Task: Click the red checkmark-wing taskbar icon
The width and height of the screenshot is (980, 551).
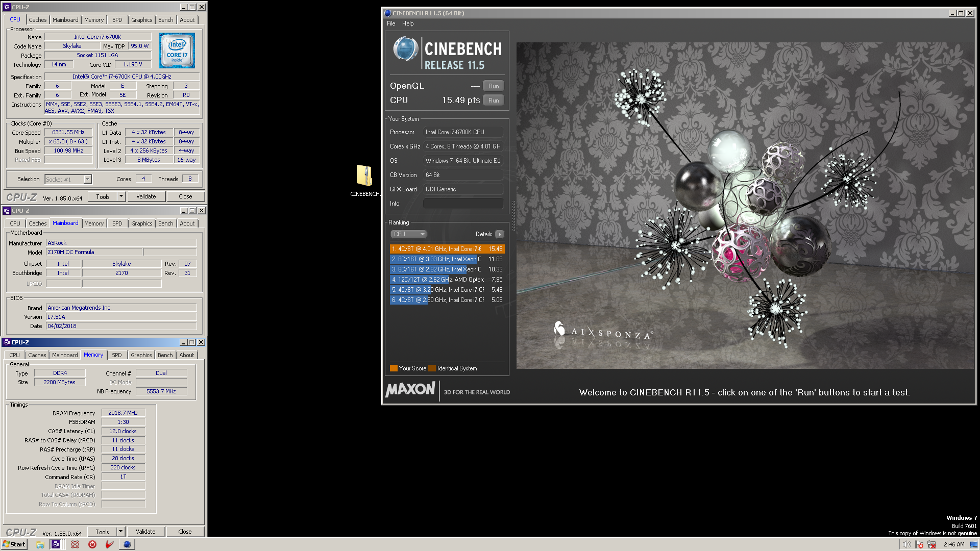Action: [x=109, y=544]
